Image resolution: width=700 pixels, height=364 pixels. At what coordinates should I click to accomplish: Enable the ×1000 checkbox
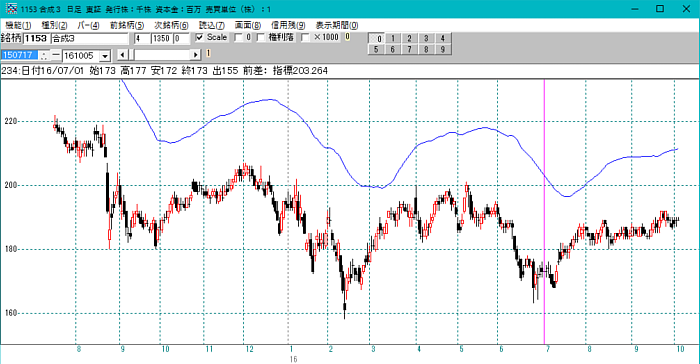tap(305, 38)
